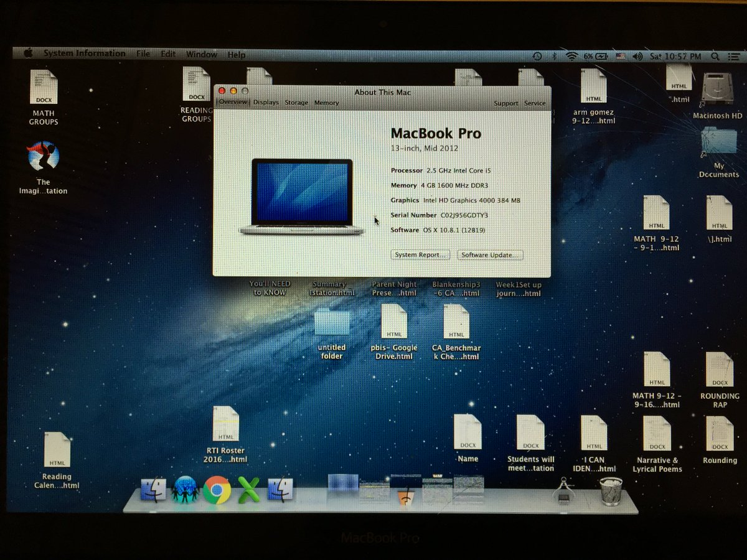Click You'll NEED to KNOW file label
747x560 pixels.
pyautogui.click(x=270, y=288)
